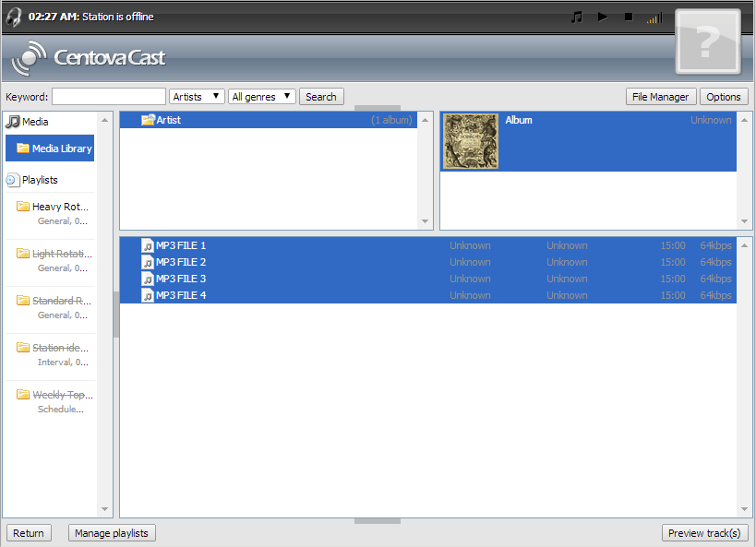Click the Media Library folder icon
Screen dimensions: 756x547
pyautogui.click(x=23, y=148)
